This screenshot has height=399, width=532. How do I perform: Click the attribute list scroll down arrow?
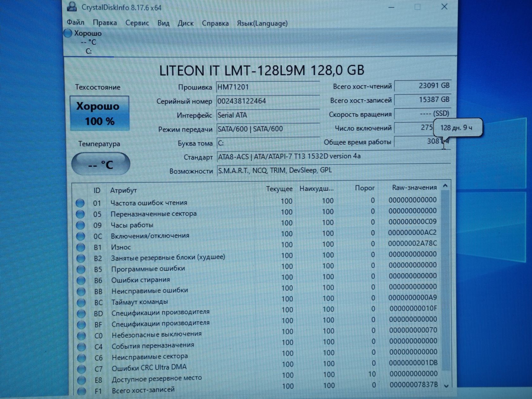pyautogui.click(x=446, y=386)
